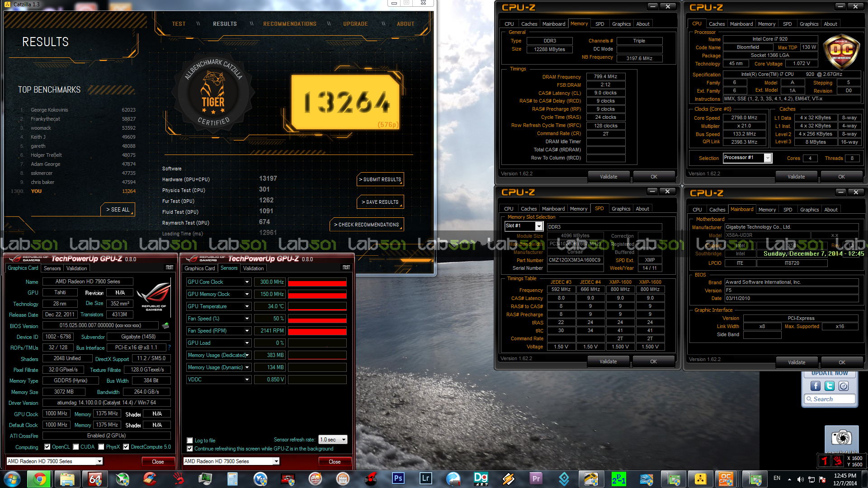Click the volume speaker tray icon
Screen dimensions: 868x488
[800, 479]
